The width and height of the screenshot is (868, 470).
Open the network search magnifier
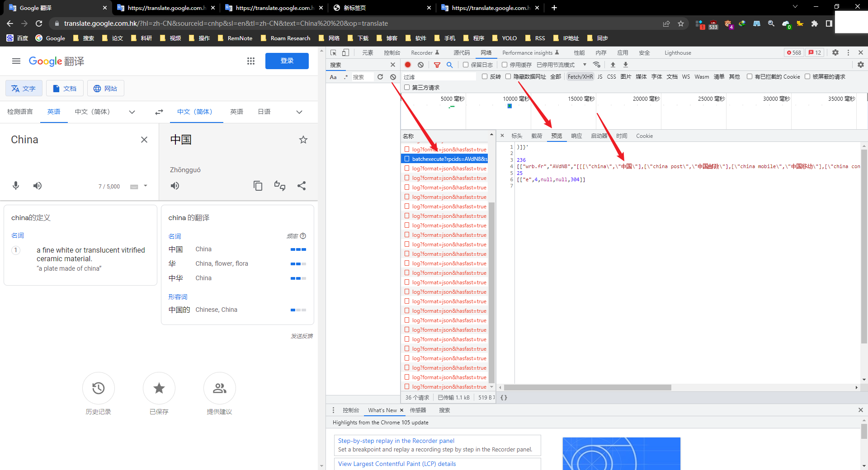click(450, 65)
